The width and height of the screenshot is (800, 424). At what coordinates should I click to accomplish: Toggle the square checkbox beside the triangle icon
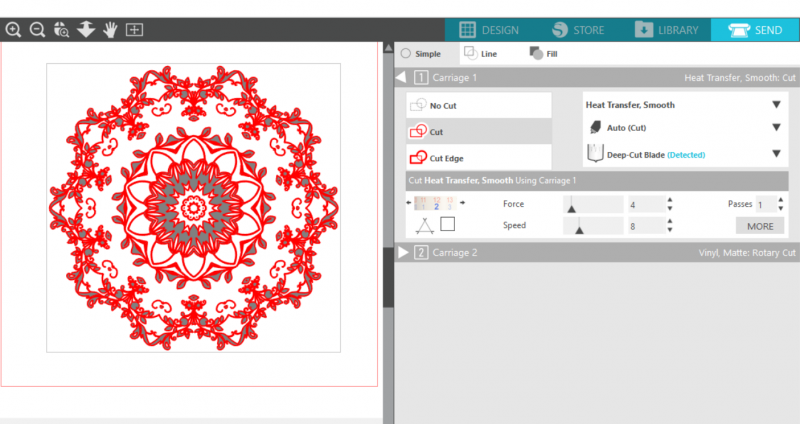(447, 225)
